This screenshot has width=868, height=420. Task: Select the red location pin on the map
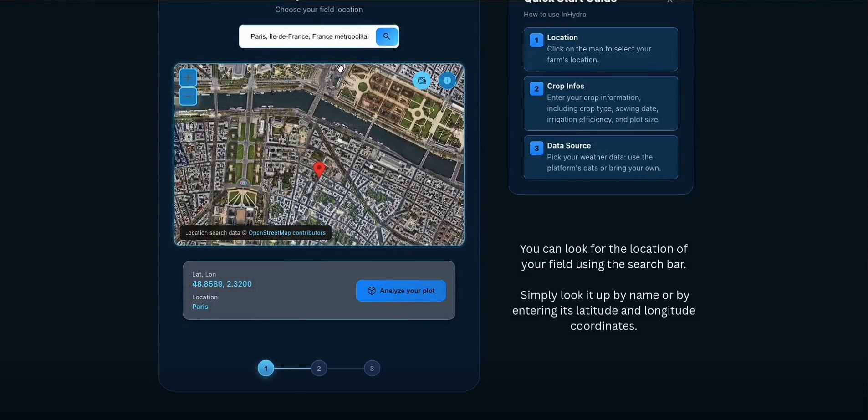[x=319, y=169]
